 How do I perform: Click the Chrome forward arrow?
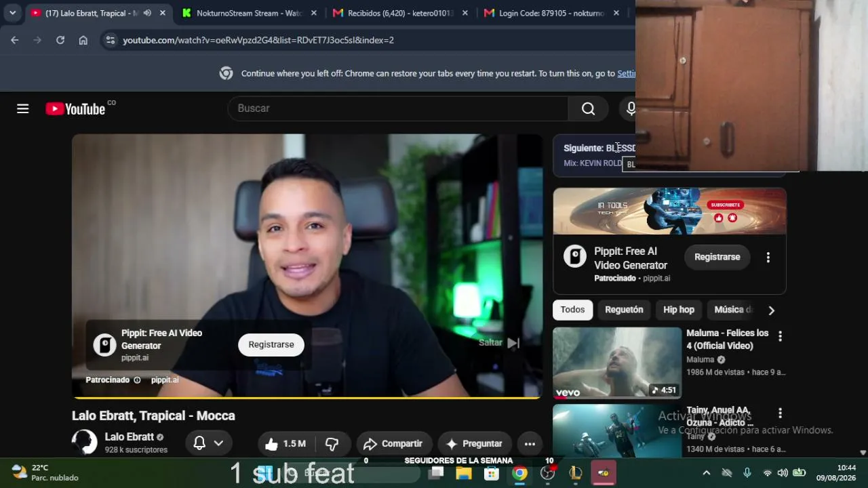tap(37, 40)
